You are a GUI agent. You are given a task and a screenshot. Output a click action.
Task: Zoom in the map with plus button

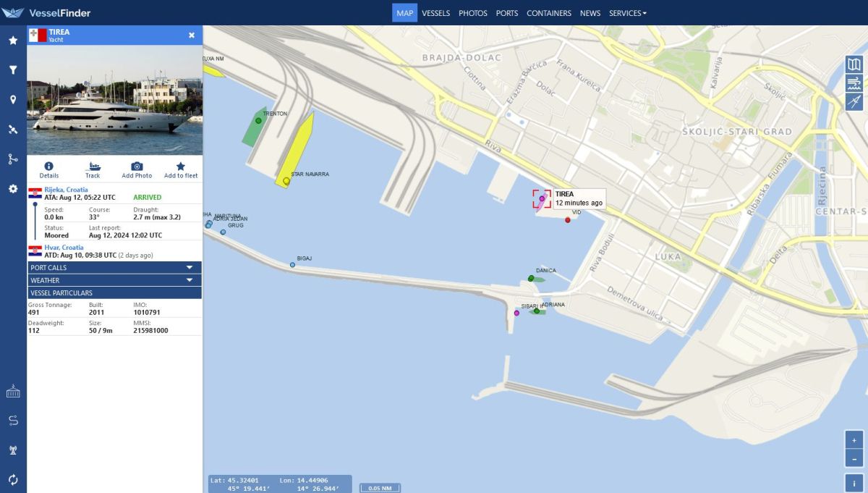point(854,440)
